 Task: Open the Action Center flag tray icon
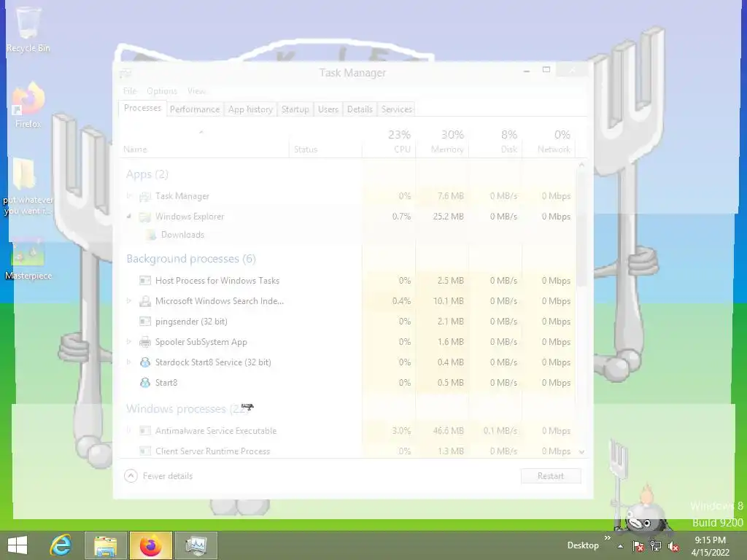(638, 546)
